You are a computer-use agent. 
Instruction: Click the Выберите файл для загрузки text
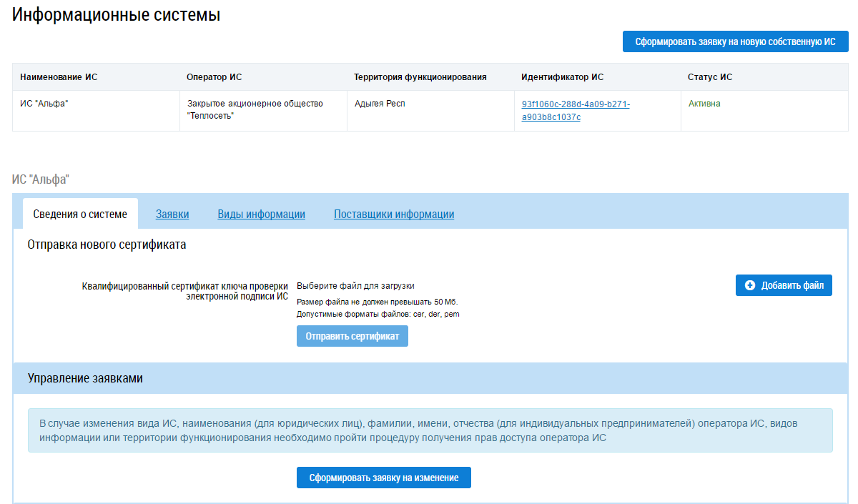point(355,286)
